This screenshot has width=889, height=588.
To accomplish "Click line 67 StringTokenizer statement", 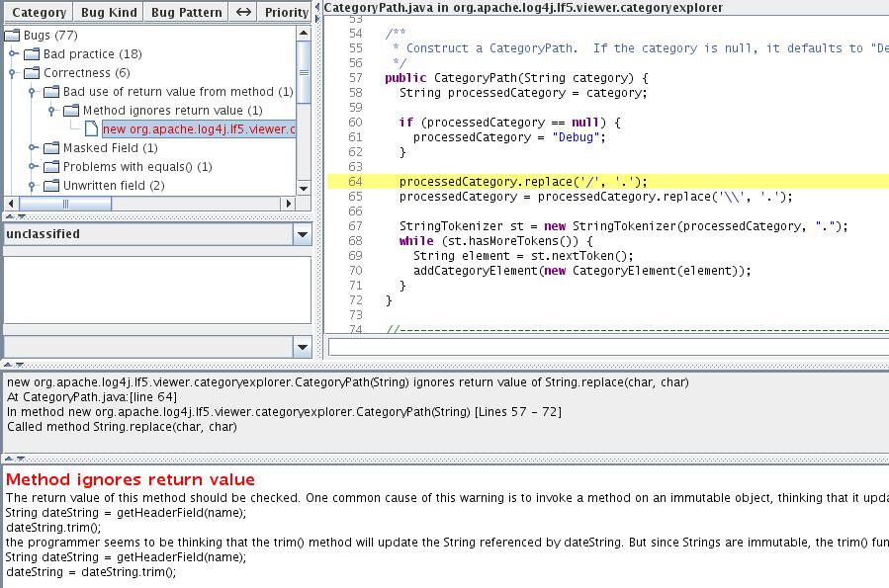I will [624, 226].
